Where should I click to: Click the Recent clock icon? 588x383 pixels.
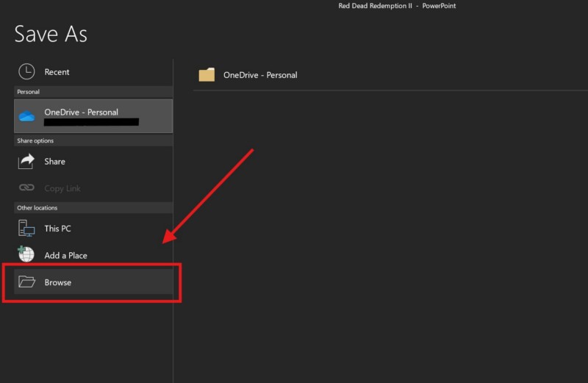point(26,71)
